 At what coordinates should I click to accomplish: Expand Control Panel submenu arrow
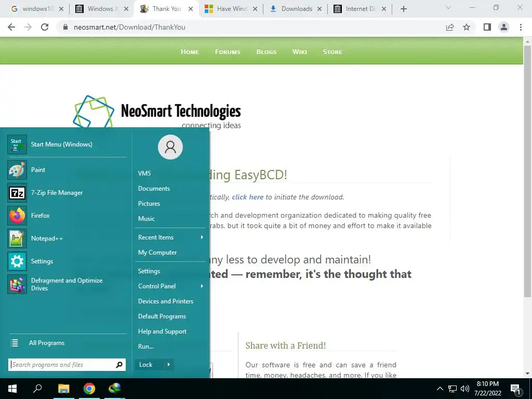tap(202, 286)
